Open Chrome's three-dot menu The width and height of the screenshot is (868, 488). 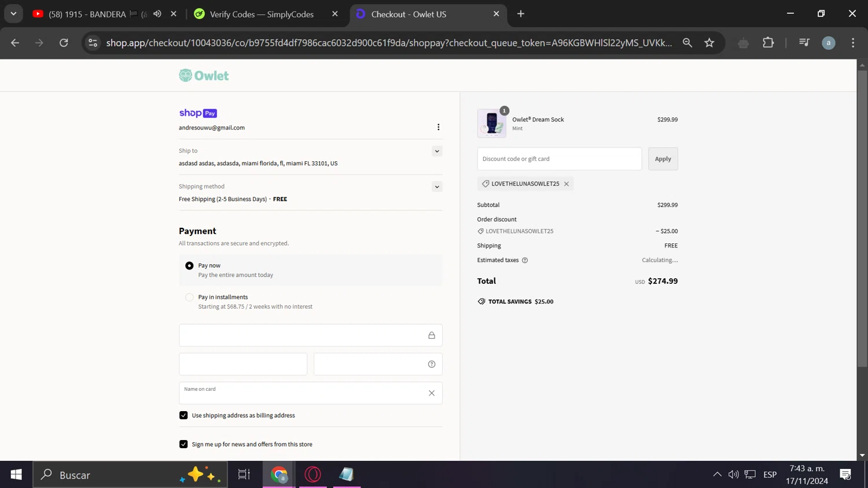(853, 43)
